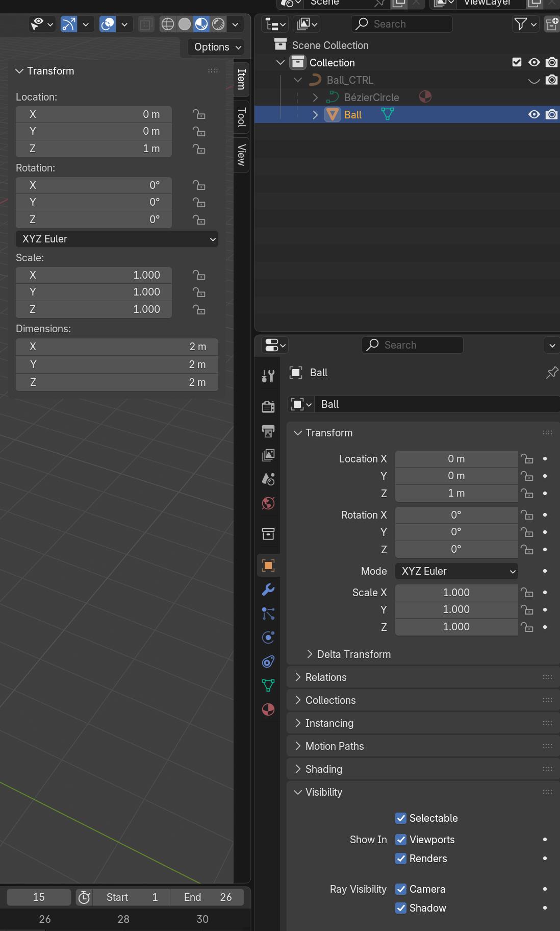Toggle Ball visibility eye in outliner
This screenshot has width=560, height=931.
(x=534, y=114)
